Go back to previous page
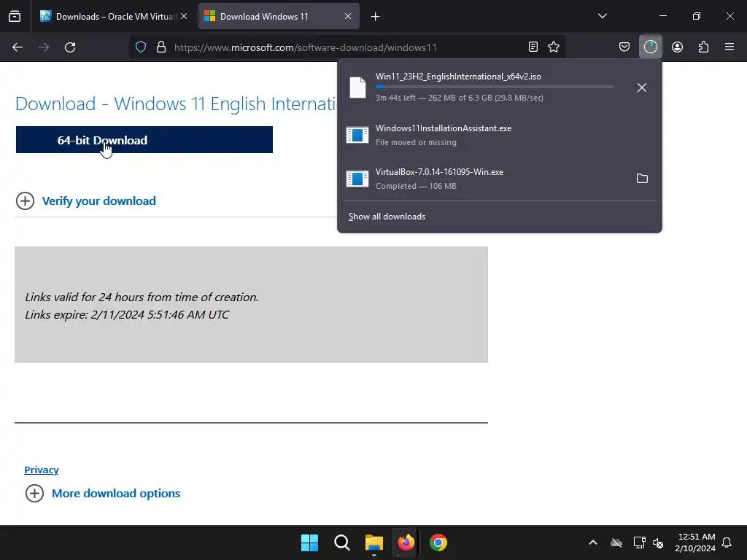 click(x=18, y=47)
